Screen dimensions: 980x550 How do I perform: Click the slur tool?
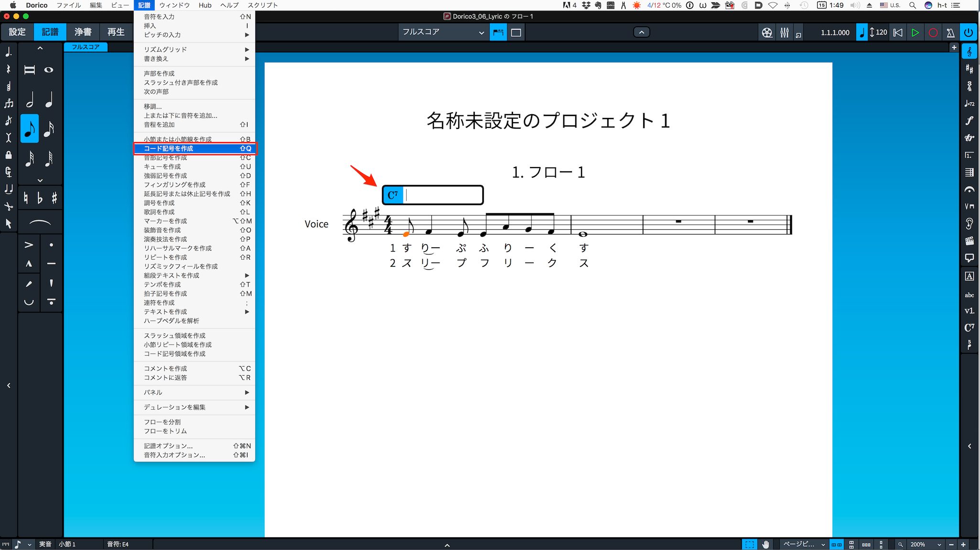click(x=40, y=223)
